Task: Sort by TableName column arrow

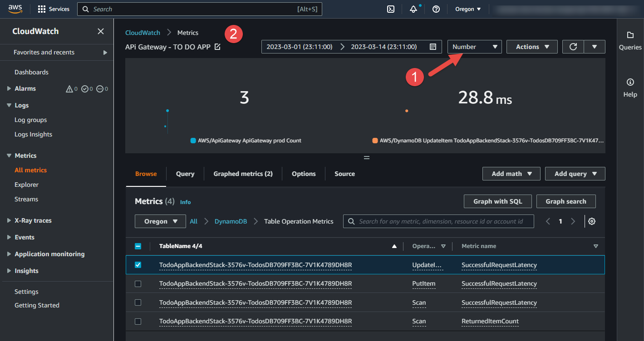Action: [x=394, y=246]
